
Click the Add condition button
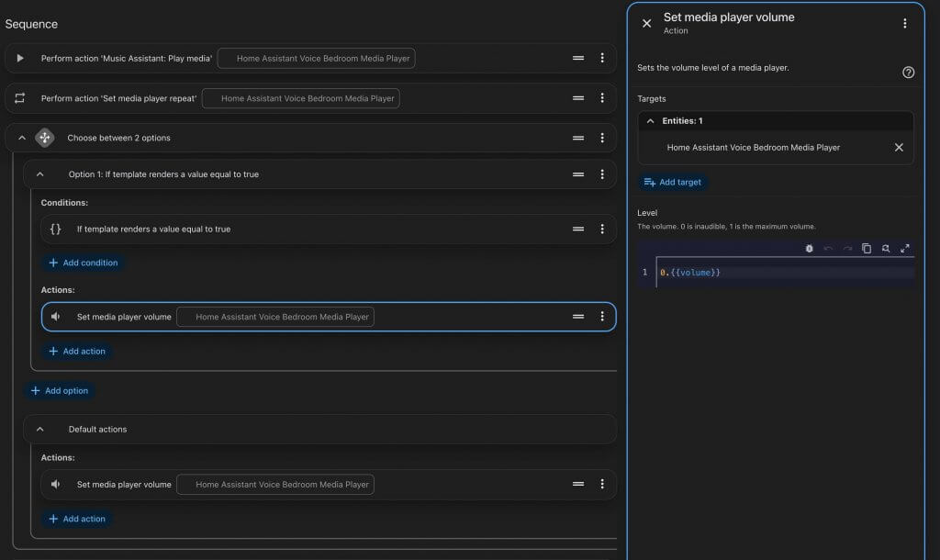pos(83,263)
